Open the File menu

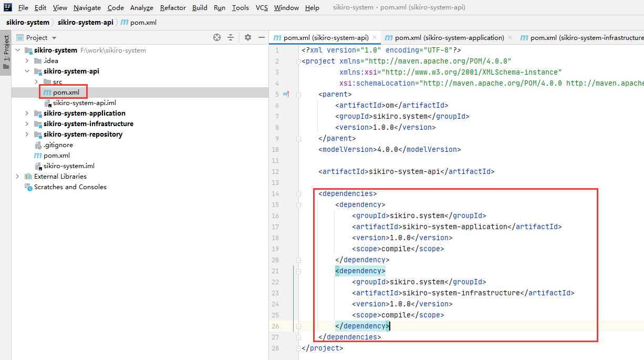click(x=23, y=7)
